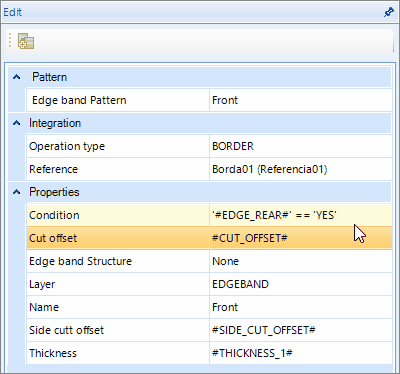Image resolution: width=400 pixels, height=374 pixels.
Task: Click the pin icon in Edit header
Action: tap(388, 12)
